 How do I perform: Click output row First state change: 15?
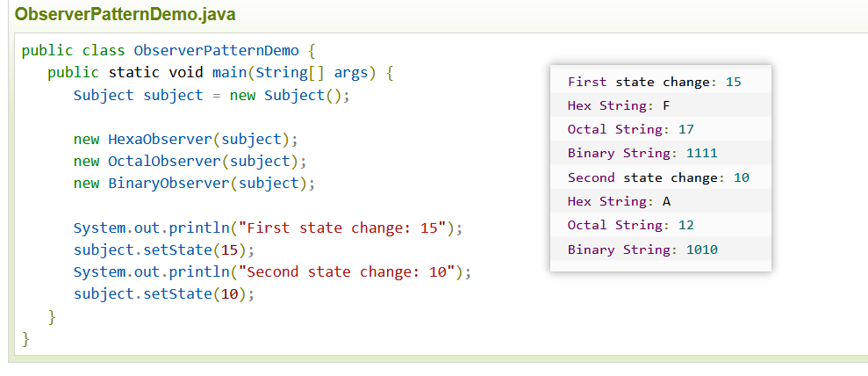[660, 82]
